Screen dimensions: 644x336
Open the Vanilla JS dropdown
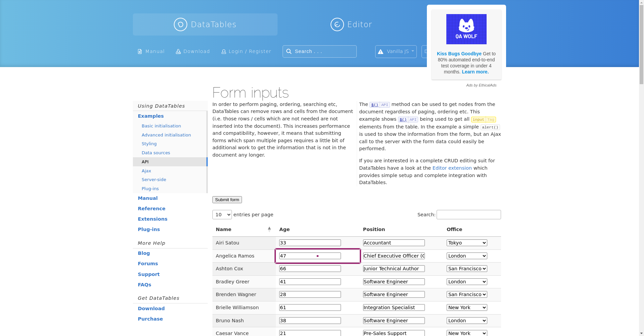396,52
